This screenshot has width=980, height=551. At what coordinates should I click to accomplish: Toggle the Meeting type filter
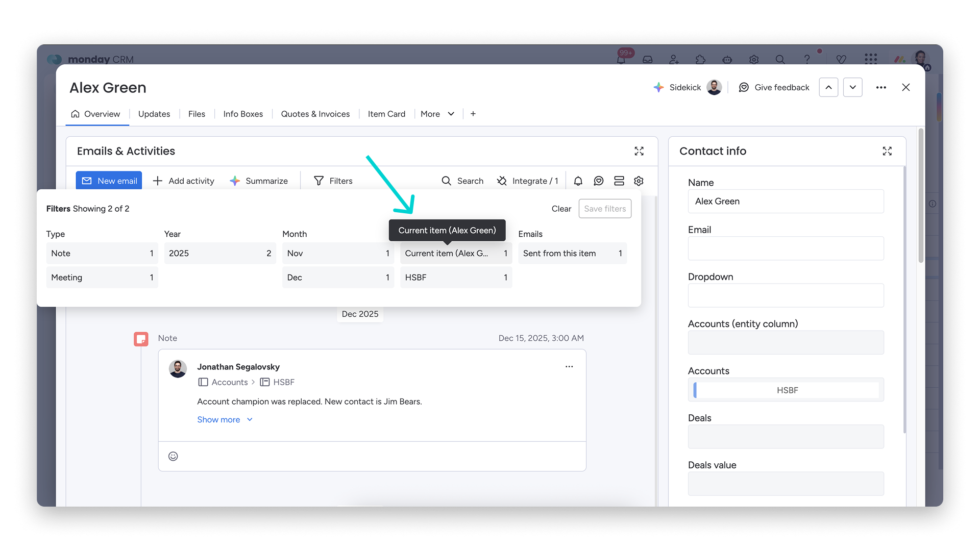tap(102, 277)
